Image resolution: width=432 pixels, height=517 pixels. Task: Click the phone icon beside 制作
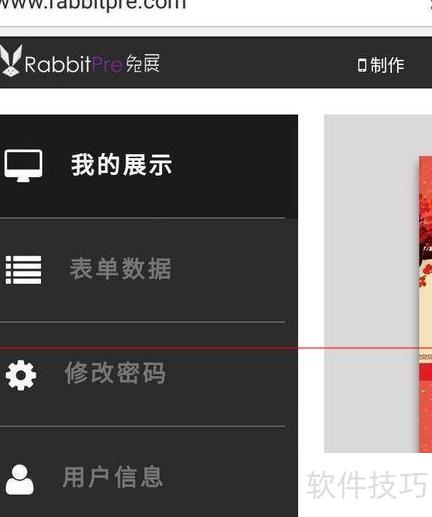[x=362, y=65]
